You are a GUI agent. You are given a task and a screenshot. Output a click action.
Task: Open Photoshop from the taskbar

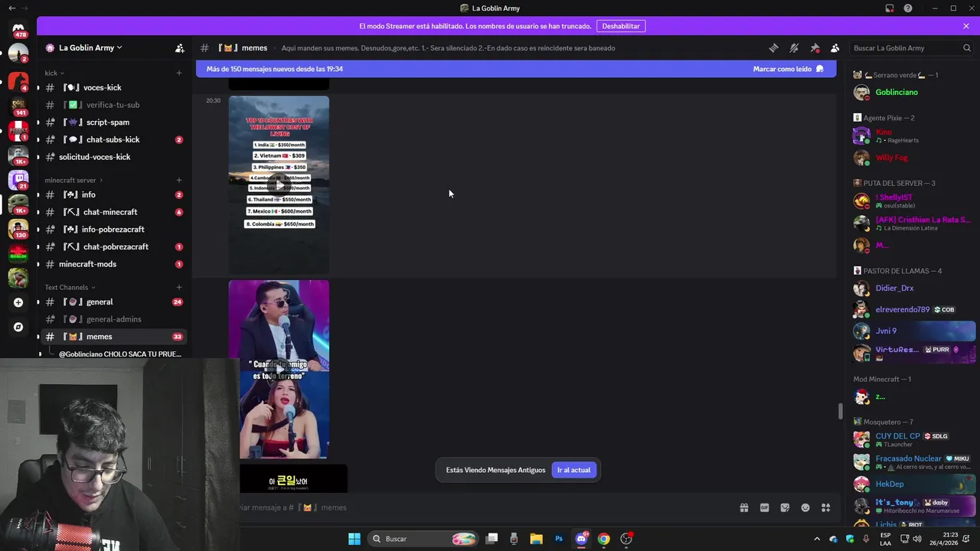point(559,539)
